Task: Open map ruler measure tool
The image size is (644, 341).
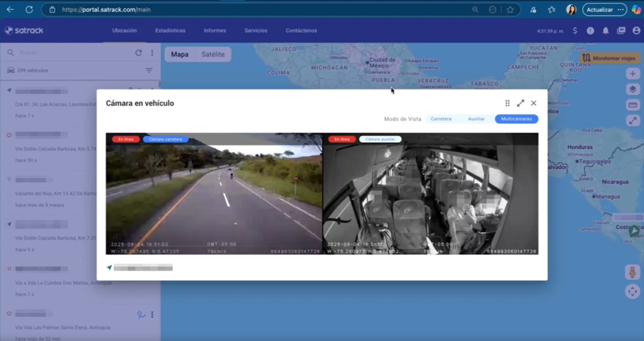Action: point(633,105)
